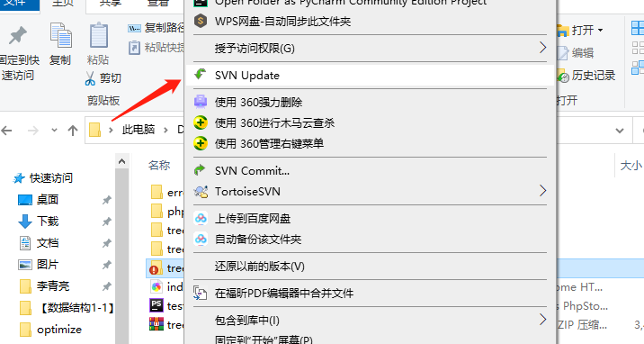Choose 还原以前的版本(V)
The image size is (644, 344).
coord(370,267)
